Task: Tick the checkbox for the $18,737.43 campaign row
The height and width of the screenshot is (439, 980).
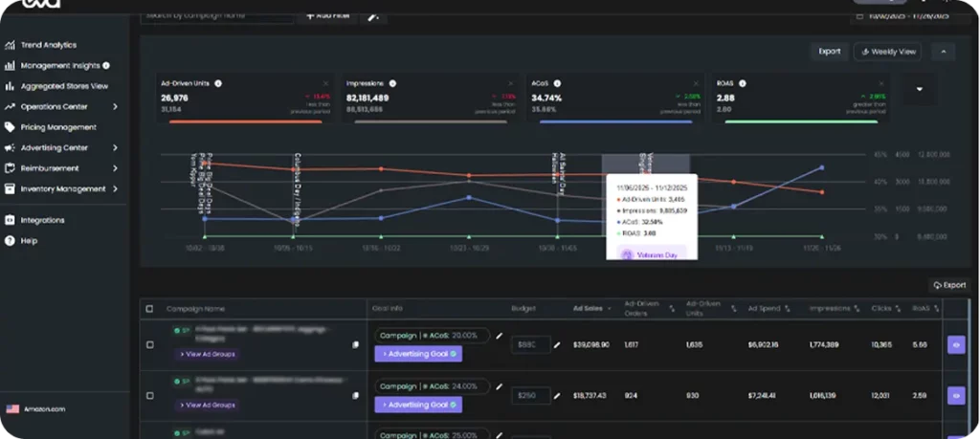Action: point(149,395)
